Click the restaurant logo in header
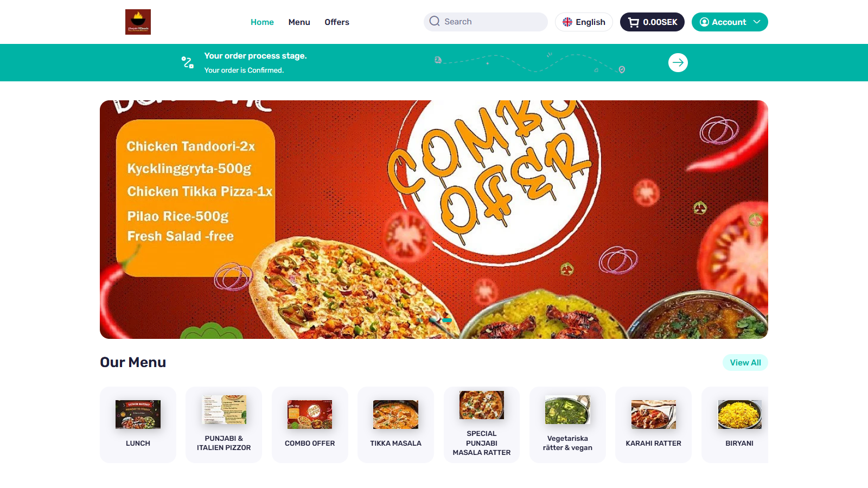The width and height of the screenshot is (868, 488). (138, 22)
